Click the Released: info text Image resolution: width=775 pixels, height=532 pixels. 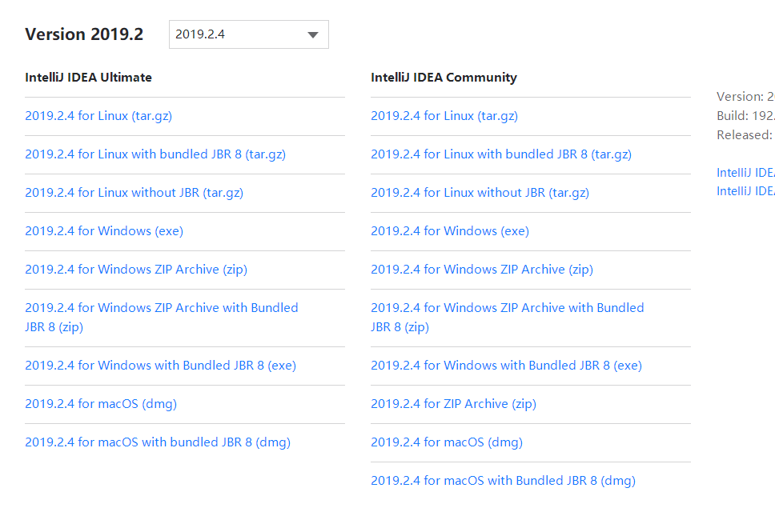click(x=745, y=135)
